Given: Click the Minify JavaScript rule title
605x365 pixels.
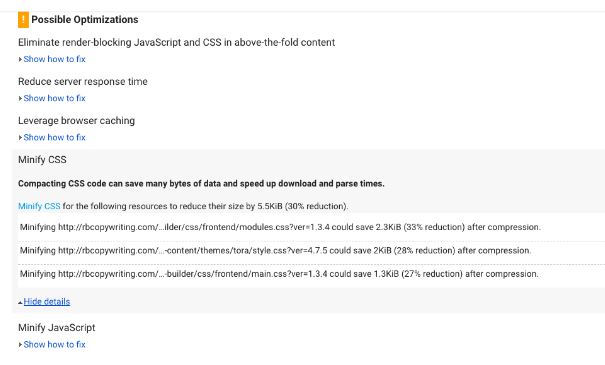Looking at the screenshot, I should click(x=56, y=328).
